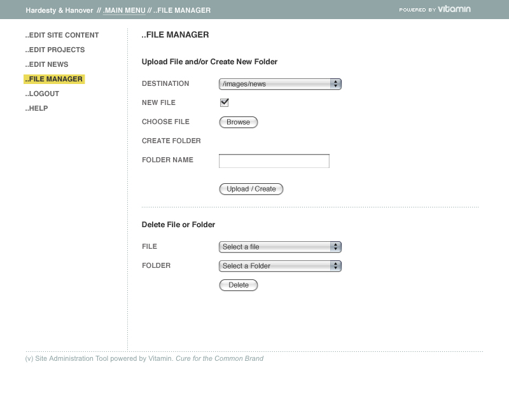This screenshot has height=420, width=509.
Task: Click the Delete button
Action: [239, 285]
